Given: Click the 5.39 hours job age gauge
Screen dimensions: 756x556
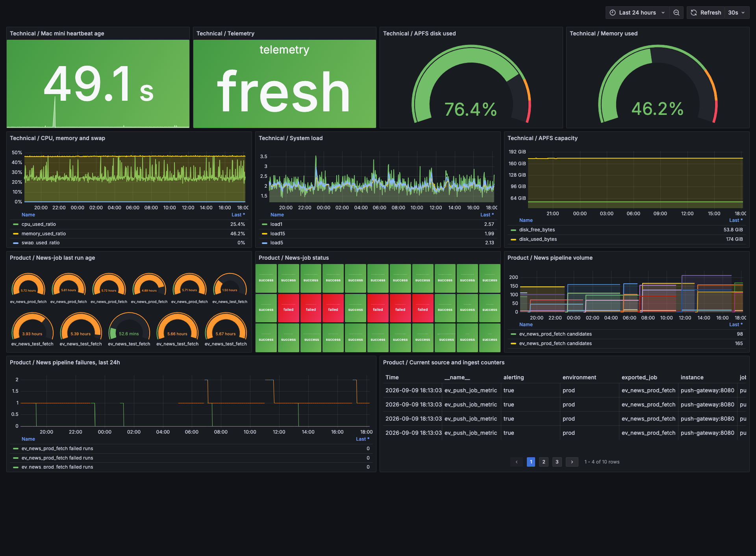Looking at the screenshot, I should (81, 326).
